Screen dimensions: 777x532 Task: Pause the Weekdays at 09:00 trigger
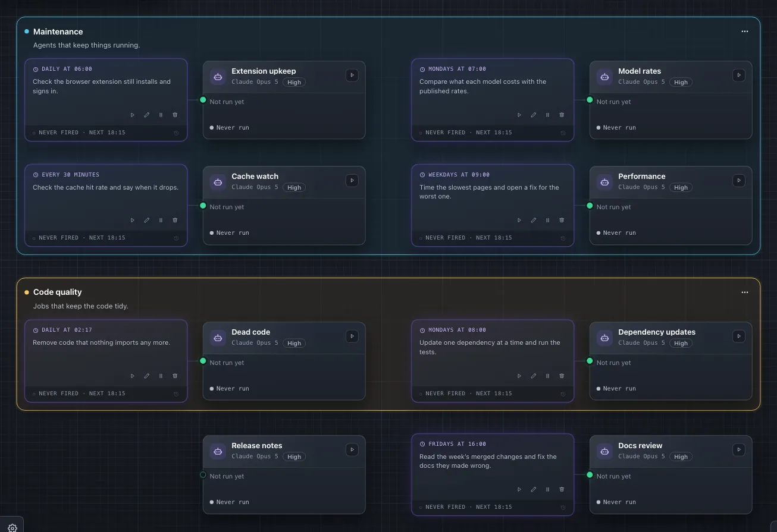(x=547, y=220)
